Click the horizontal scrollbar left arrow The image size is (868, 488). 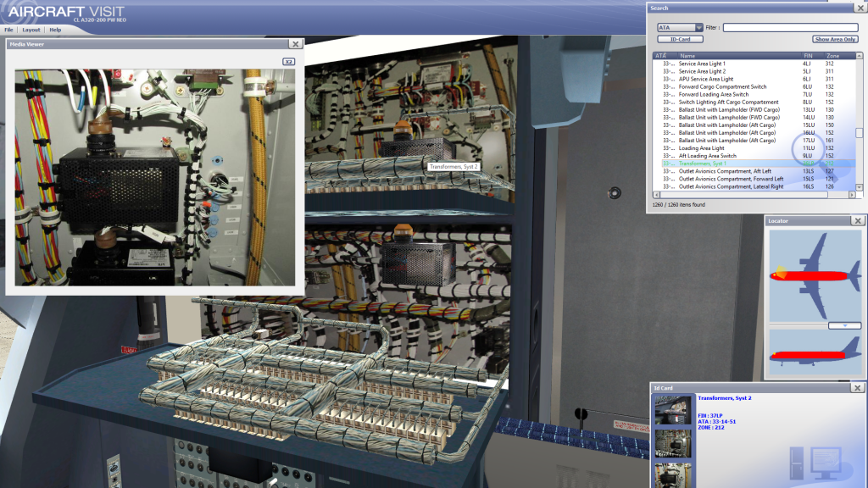pyautogui.click(x=657, y=195)
